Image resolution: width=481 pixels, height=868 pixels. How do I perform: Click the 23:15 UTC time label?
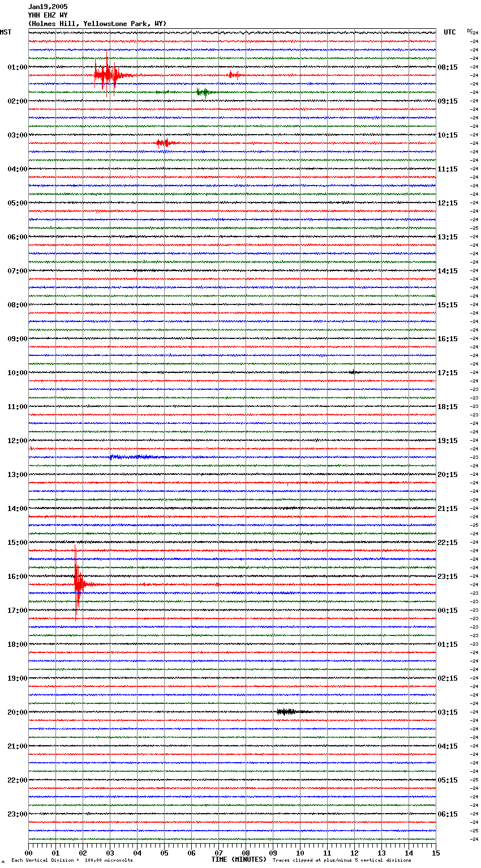[448, 577]
